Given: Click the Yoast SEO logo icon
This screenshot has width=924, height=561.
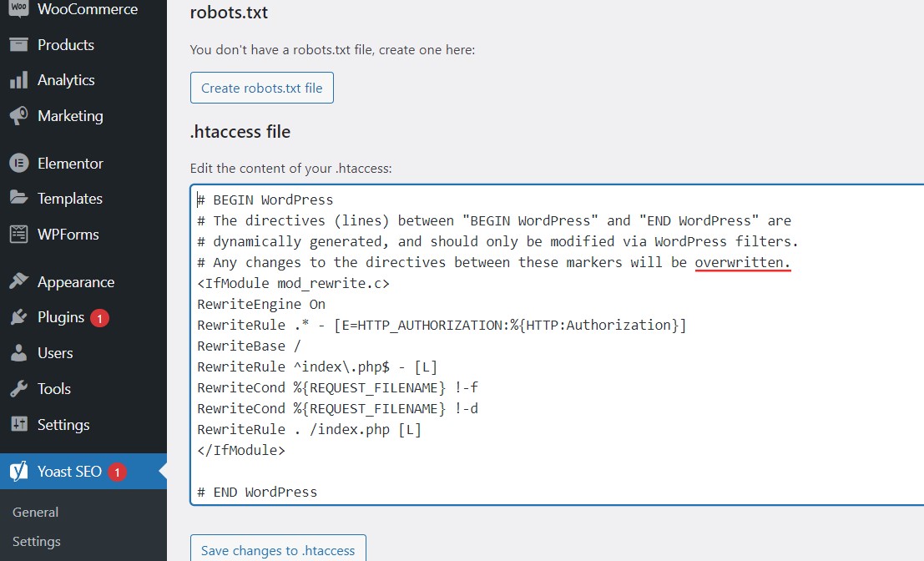Looking at the screenshot, I should (19, 472).
